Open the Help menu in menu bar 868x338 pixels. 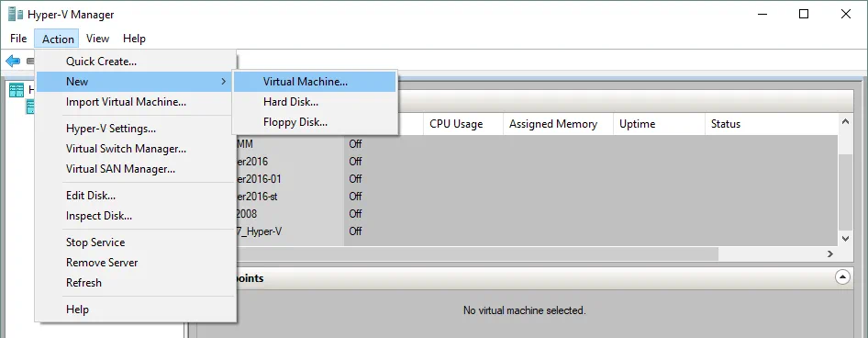[x=134, y=39]
